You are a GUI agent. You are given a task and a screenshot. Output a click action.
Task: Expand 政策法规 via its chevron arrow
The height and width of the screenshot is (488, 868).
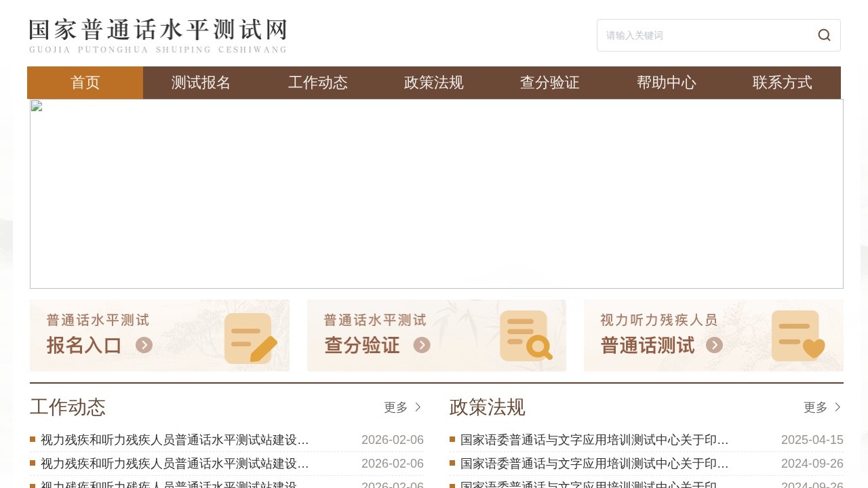point(839,407)
